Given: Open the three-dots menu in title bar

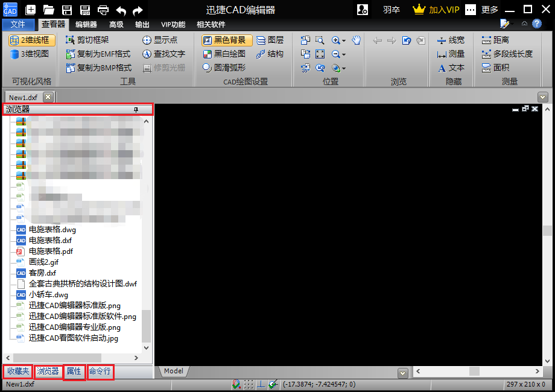Looking at the screenshot, I should tap(471, 10).
